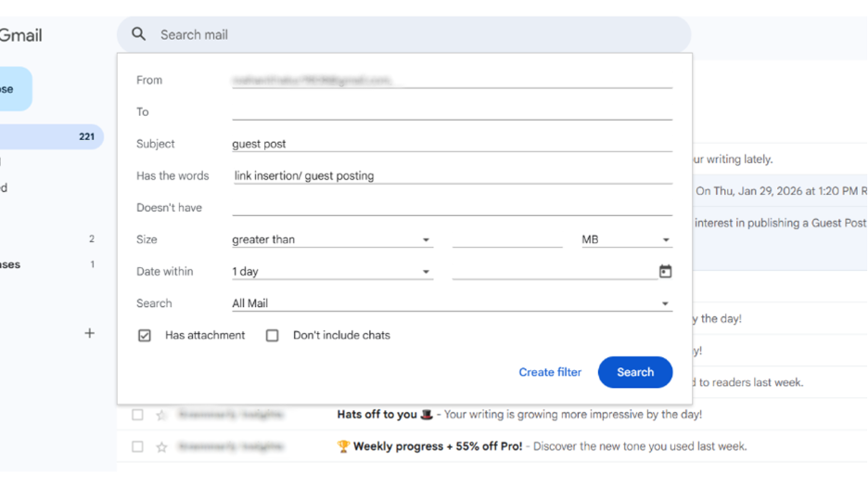This screenshot has width=868, height=488.
Task: Enable Don't include chats checkbox
Action: pos(273,336)
